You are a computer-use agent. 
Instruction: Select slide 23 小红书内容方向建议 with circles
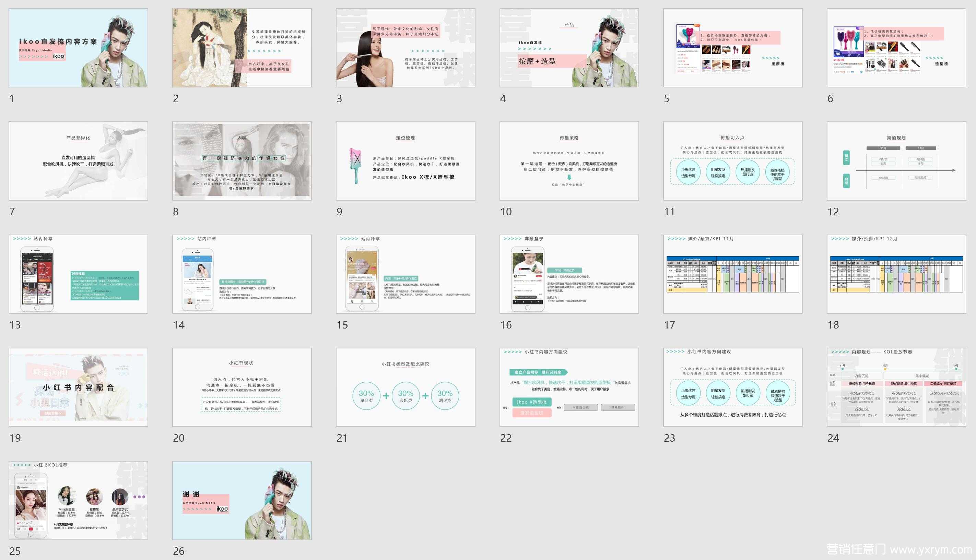point(733,387)
